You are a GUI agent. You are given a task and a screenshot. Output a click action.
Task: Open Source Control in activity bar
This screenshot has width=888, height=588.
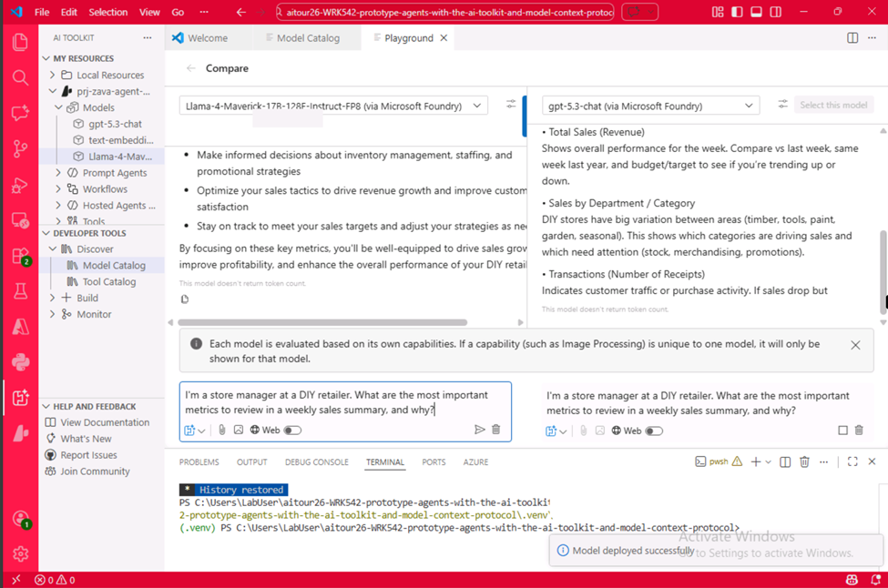(20, 149)
